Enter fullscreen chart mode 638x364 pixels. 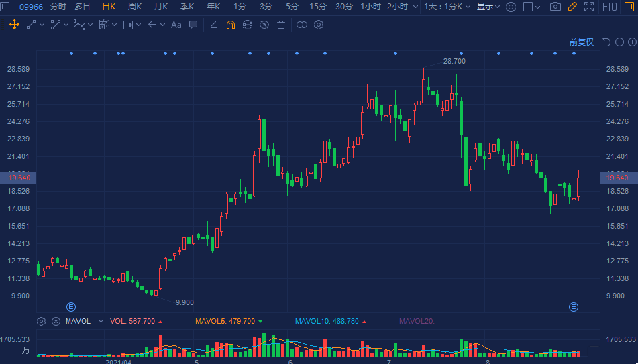tap(589, 7)
